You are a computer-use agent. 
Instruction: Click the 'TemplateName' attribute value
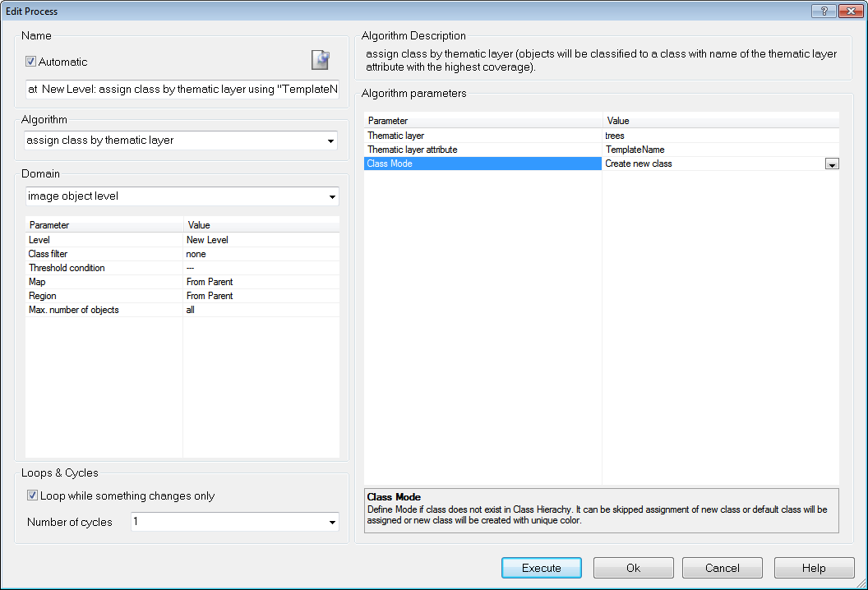(x=721, y=150)
